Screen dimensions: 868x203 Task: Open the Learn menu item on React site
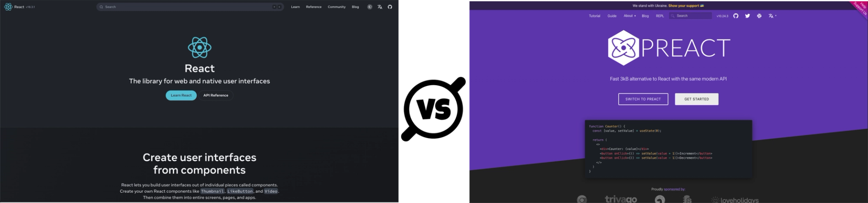pyautogui.click(x=295, y=7)
